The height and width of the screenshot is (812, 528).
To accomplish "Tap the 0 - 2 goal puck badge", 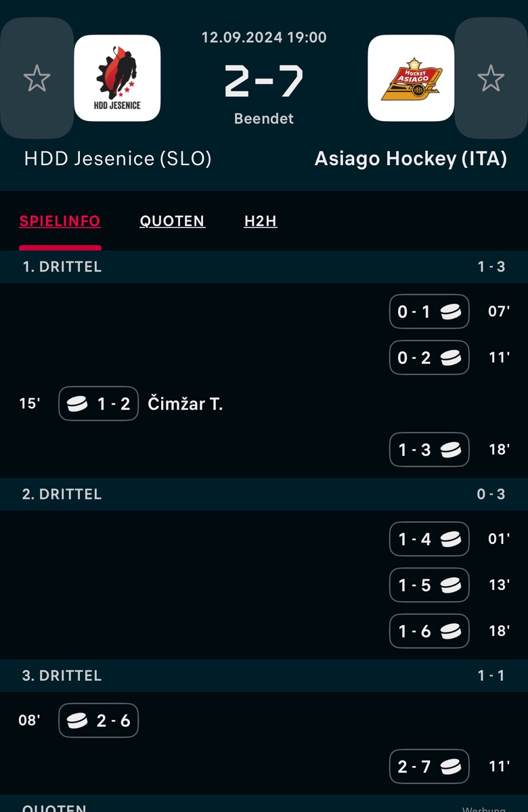I will [429, 358].
